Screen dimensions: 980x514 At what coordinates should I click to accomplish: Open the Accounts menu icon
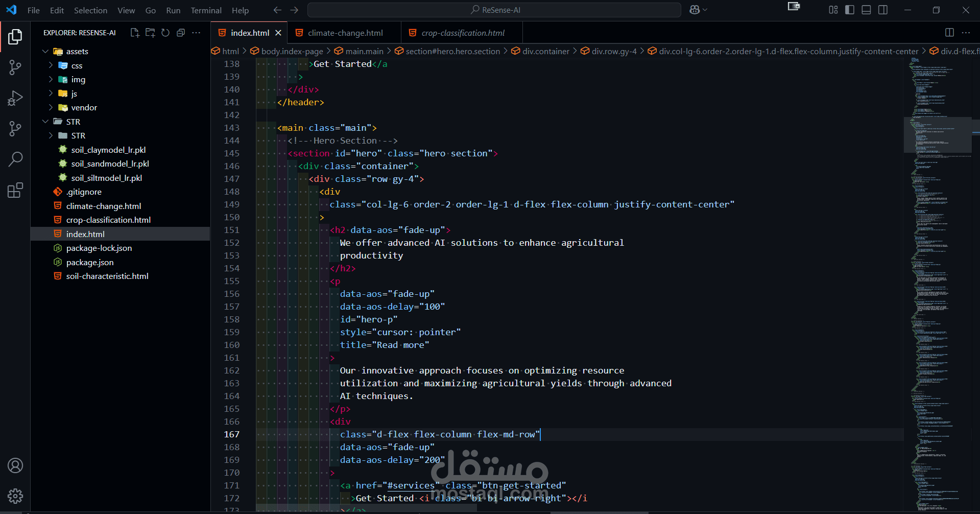(x=15, y=465)
